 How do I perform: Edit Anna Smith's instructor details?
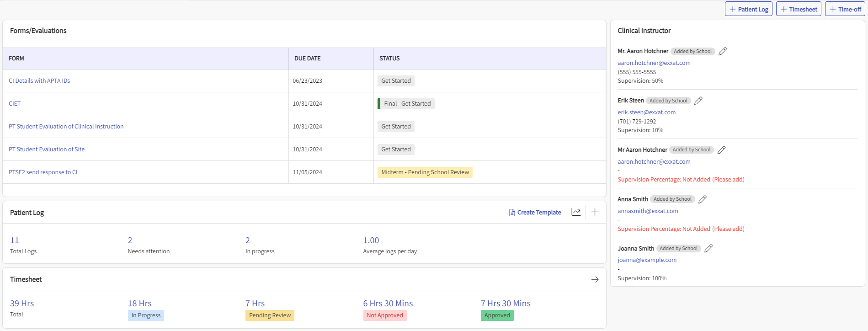point(703,199)
